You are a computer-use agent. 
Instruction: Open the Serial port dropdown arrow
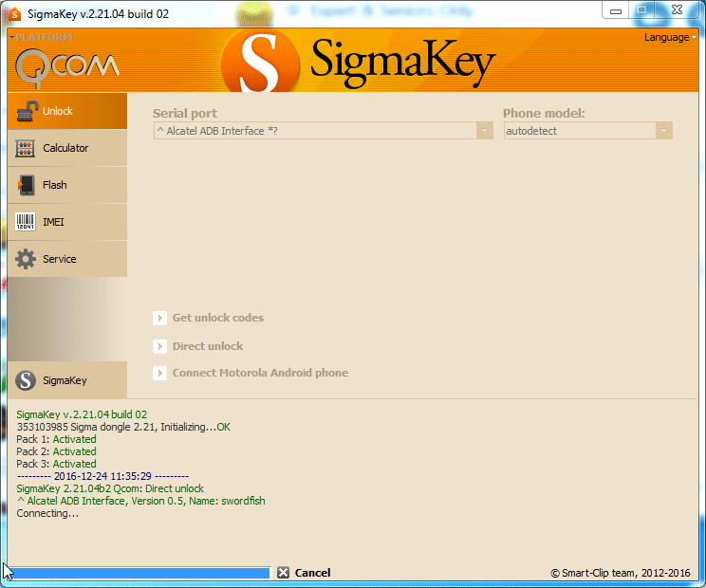coord(485,131)
